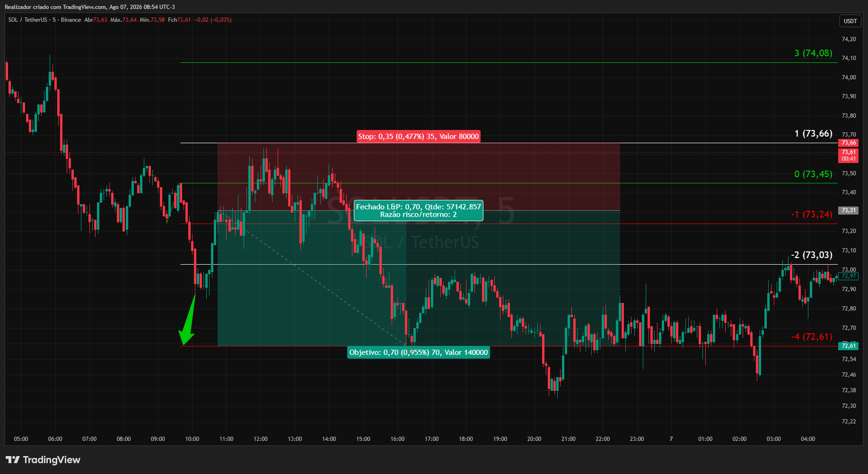Viewport: 868px width, 474px height.
Task: Click the 72,22 price axis label
Action: 849,422
